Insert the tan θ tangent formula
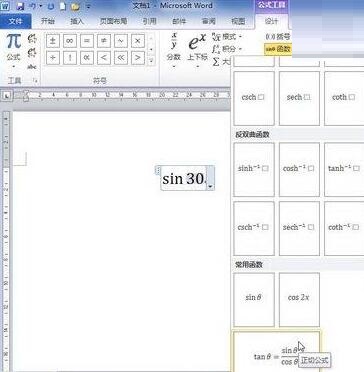The height and width of the screenshot is (372, 364). [277, 353]
